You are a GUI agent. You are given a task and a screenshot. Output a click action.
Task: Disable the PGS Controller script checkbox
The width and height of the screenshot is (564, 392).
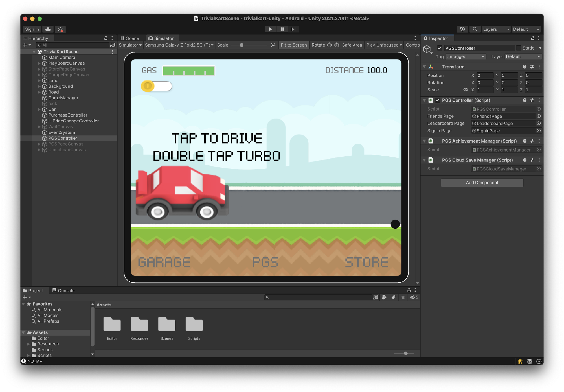coord(437,100)
